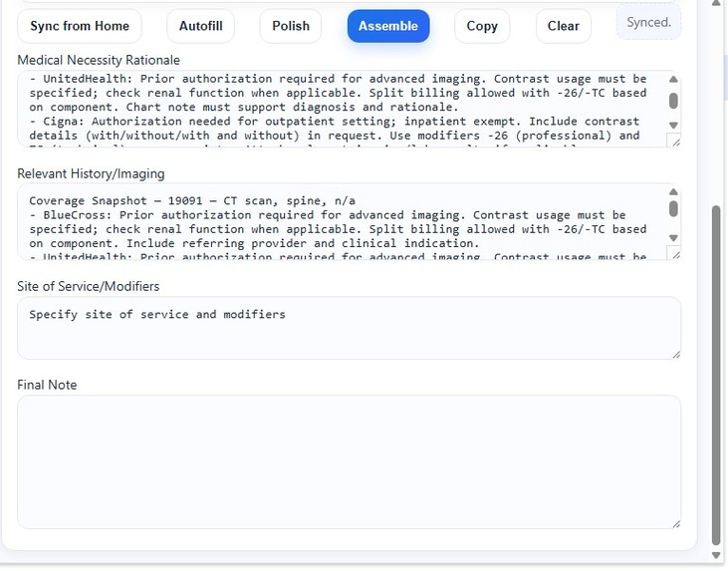The image size is (728, 571).
Task: Click into Medical Necessity Rationale textarea
Action: 350,110
